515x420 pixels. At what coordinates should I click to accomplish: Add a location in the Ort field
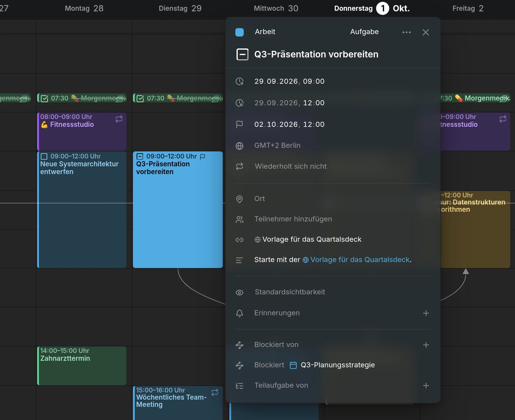click(260, 199)
